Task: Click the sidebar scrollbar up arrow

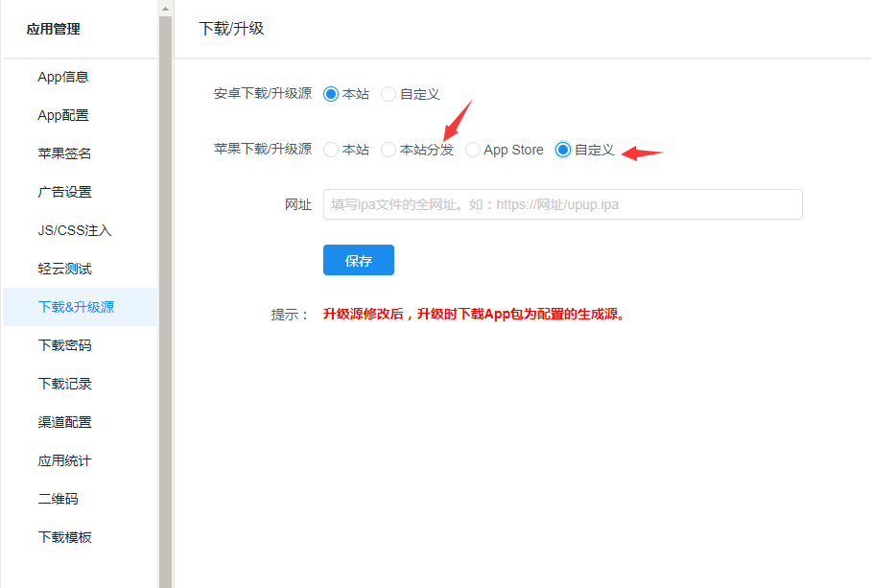Action: click(165, 9)
